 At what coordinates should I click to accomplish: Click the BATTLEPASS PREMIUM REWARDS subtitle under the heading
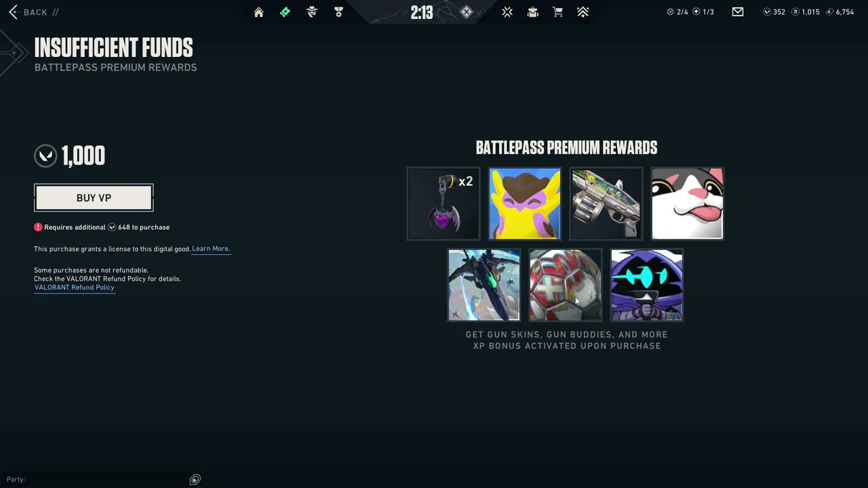[116, 68]
